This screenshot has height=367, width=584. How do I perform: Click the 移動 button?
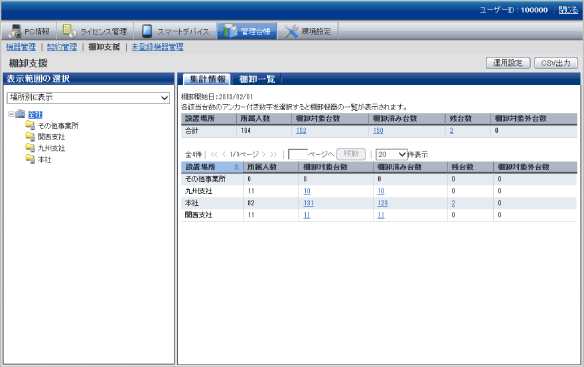click(x=350, y=154)
